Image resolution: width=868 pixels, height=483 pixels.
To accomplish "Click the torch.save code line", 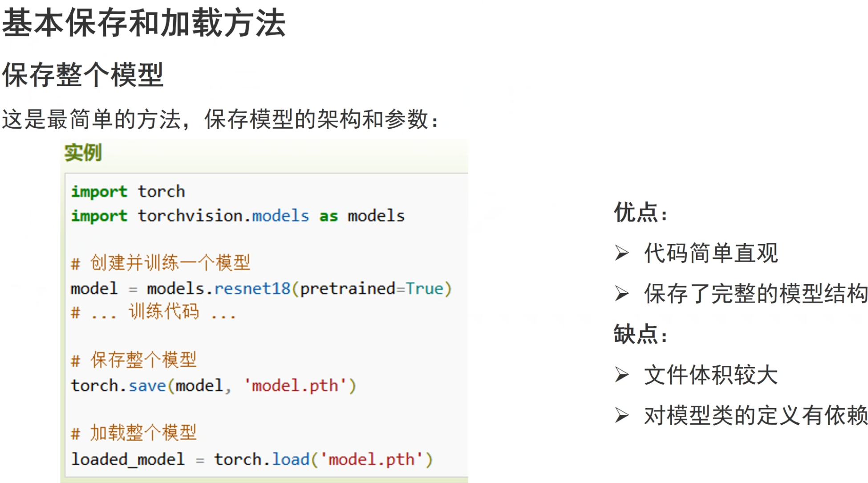I will [x=214, y=385].
